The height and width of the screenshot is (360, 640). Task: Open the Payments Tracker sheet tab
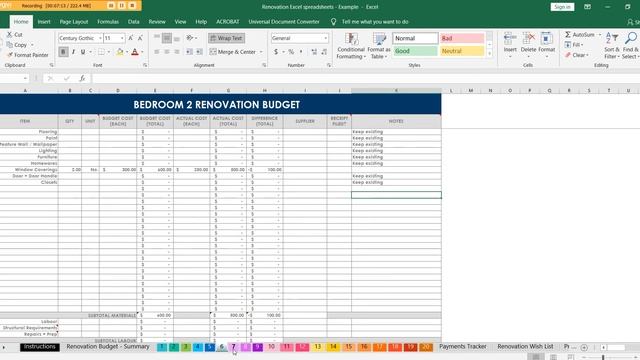(463, 347)
